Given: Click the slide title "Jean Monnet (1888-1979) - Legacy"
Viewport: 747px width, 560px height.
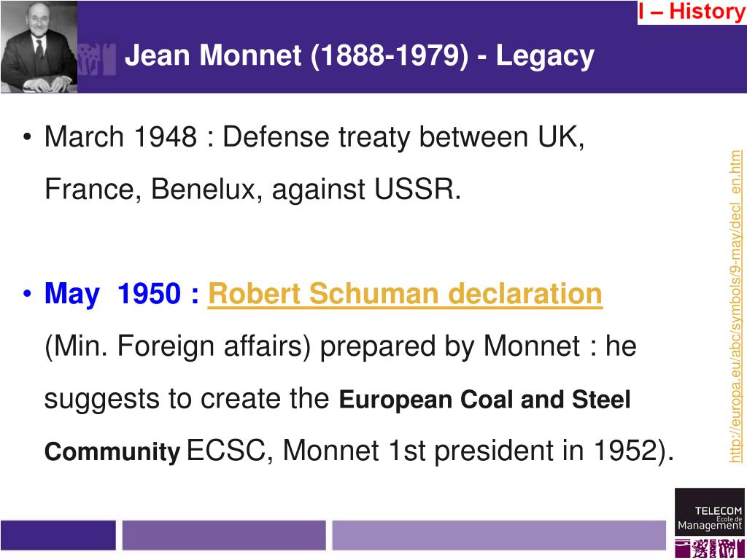Looking at the screenshot, I should (x=360, y=55).
